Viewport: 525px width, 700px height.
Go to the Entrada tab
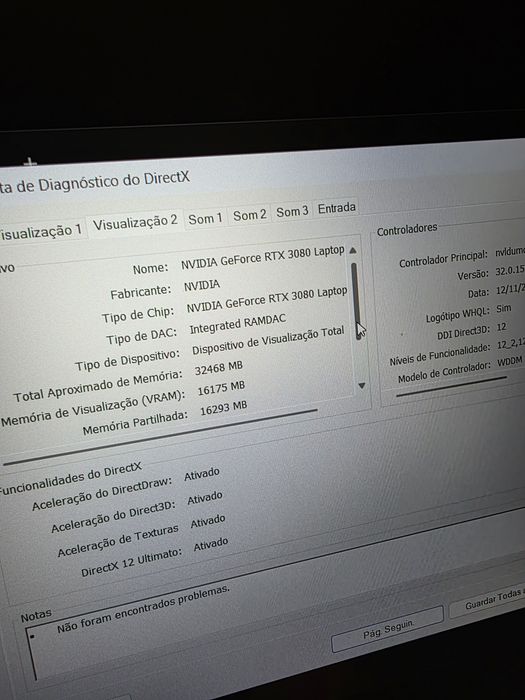click(x=336, y=208)
